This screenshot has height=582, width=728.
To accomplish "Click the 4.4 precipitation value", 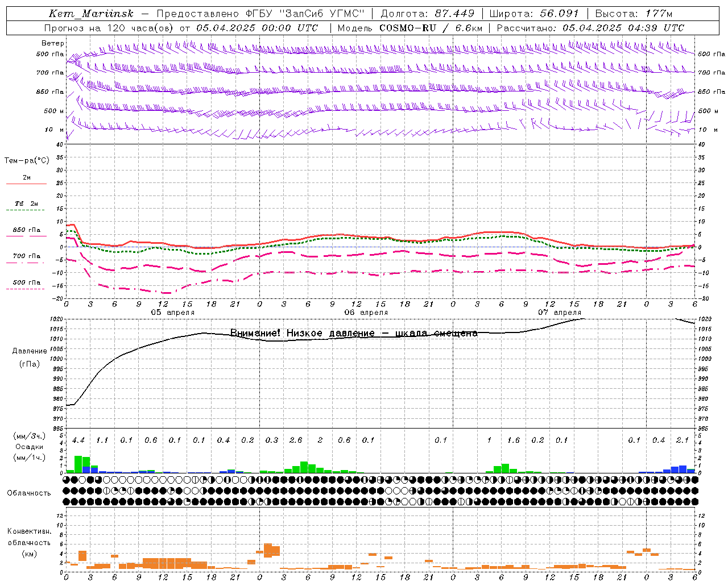I will coord(78,440).
